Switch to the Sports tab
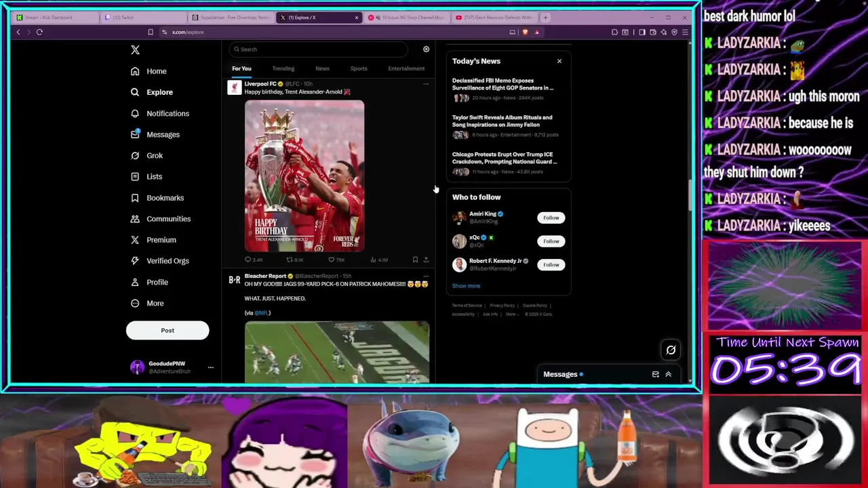Image resolution: width=868 pixels, height=488 pixels. (x=359, y=68)
